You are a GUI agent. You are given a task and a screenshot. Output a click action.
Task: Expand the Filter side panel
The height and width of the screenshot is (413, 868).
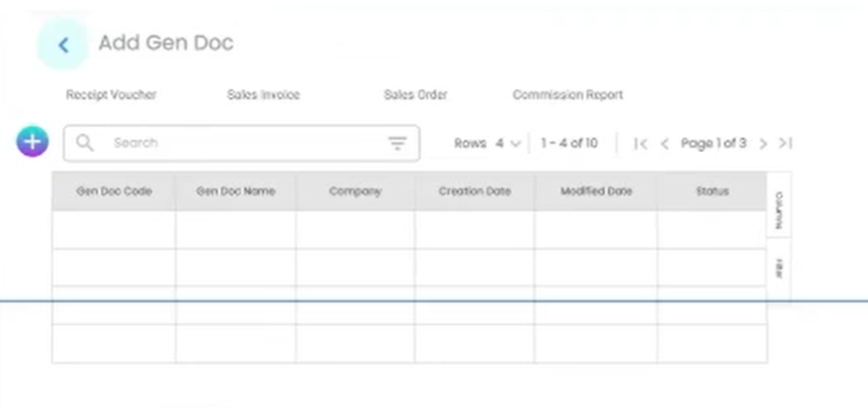pos(779,268)
